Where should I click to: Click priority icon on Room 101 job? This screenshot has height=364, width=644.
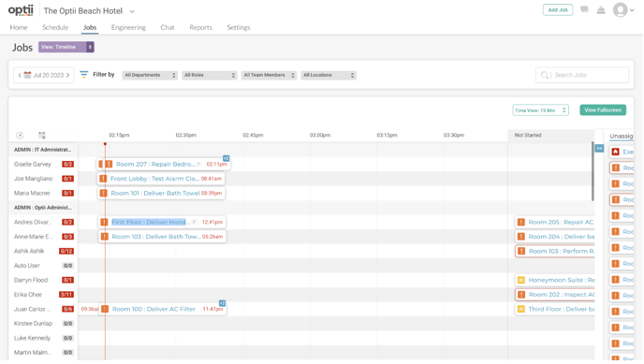point(104,193)
